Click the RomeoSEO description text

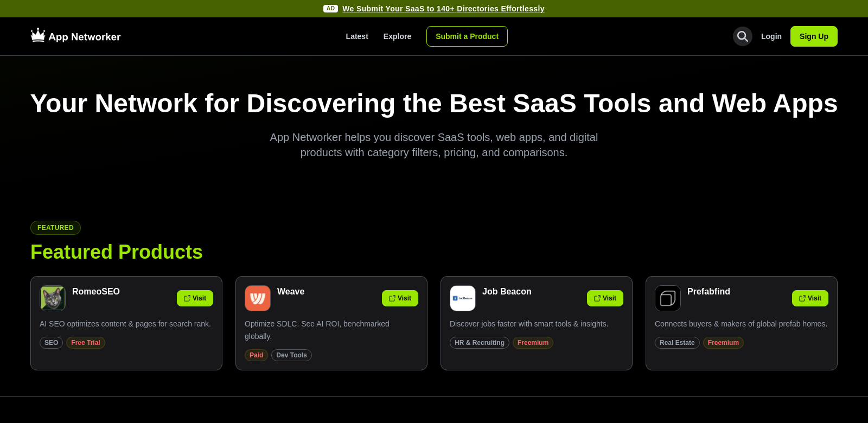(125, 324)
